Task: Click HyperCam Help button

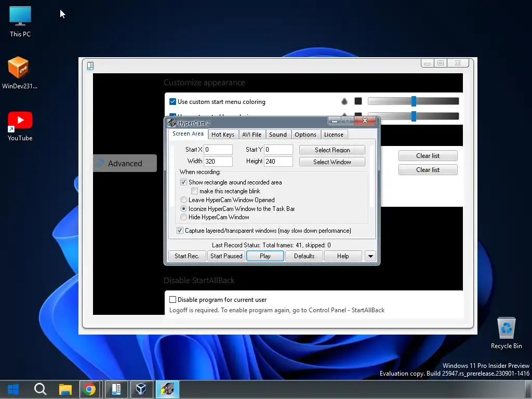Action: click(343, 256)
